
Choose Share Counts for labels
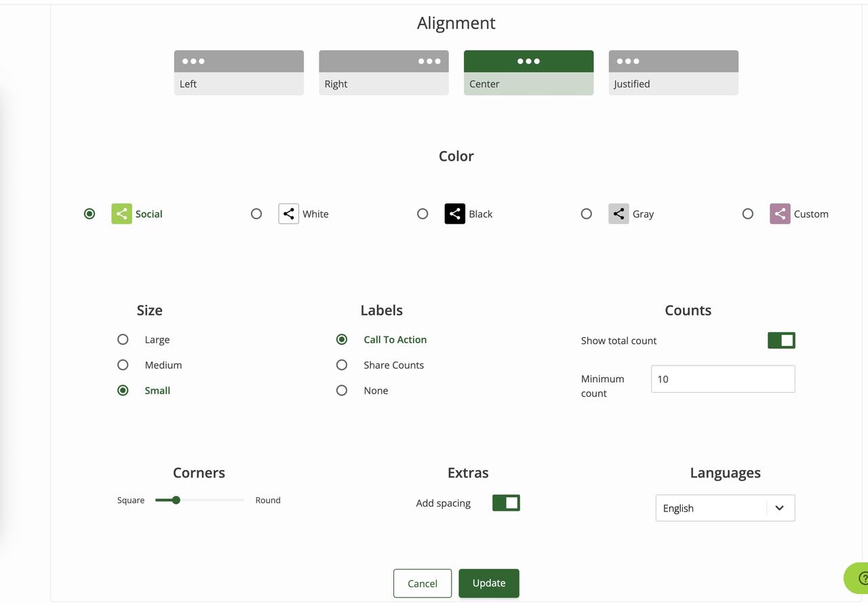pos(342,365)
